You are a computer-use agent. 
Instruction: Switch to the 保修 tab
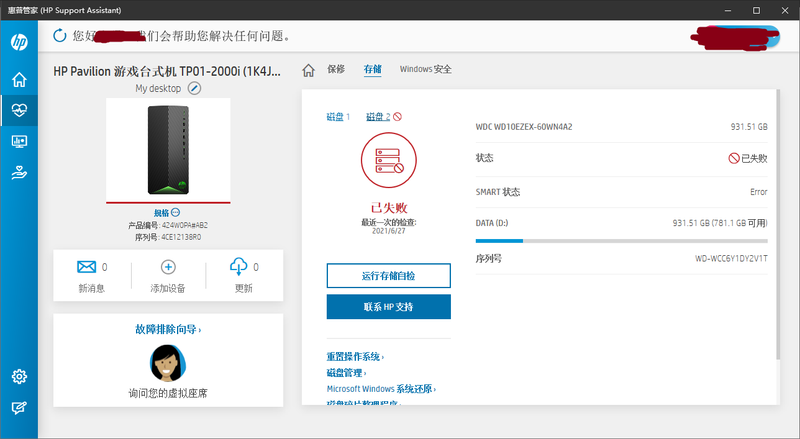pos(336,69)
